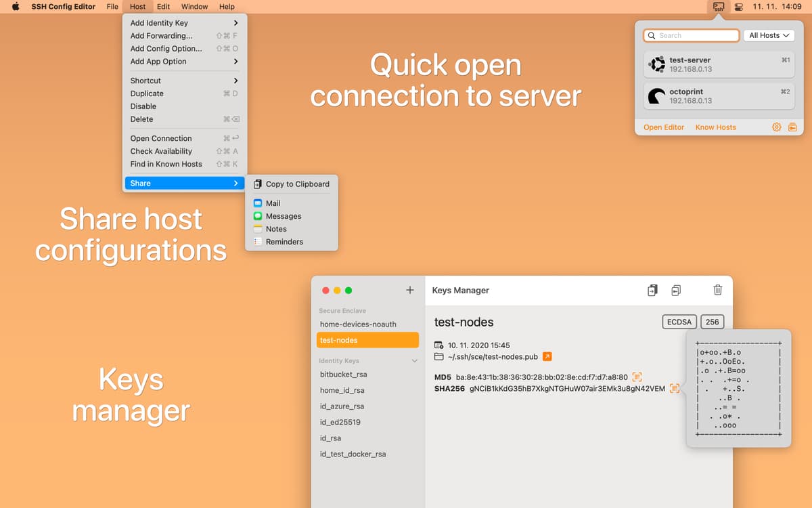Viewport: 812px width, 508px height.
Task: Open the All Hosts dropdown
Action: click(769, 35)
